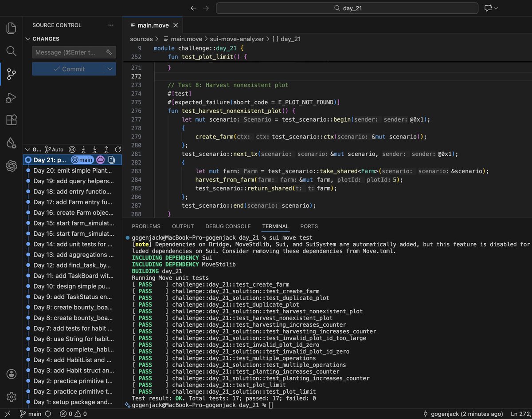Select commit Day 12: add find_task_by
Image resolution: width=532 pixels, height=419 pixels.
[x=72, y=265]
